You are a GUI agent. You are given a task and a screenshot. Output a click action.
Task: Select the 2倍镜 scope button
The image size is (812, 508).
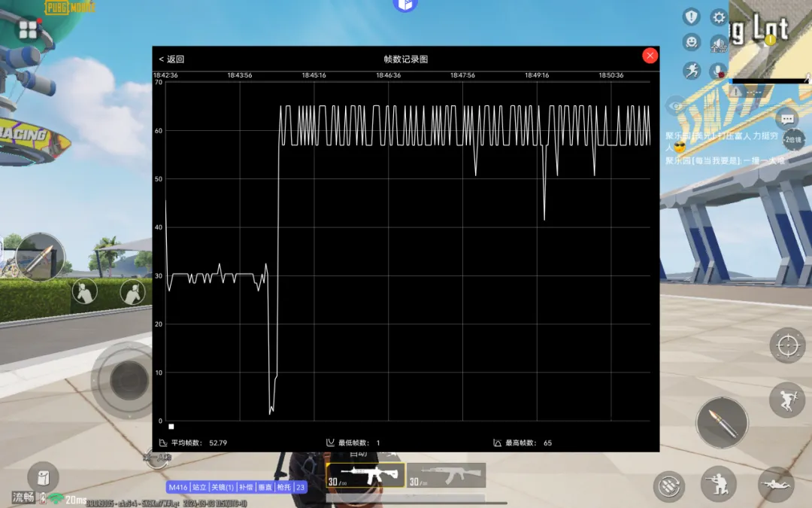[x=793, y=140]
